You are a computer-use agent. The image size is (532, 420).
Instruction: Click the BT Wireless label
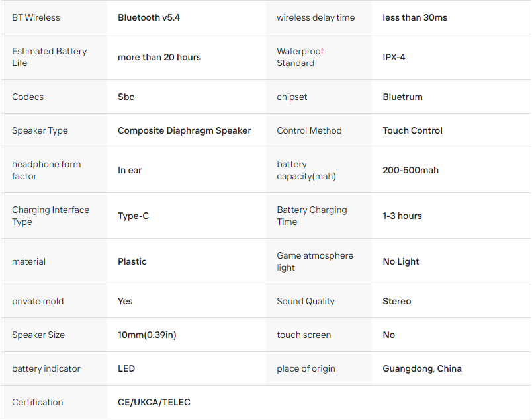pyautogui.click(x=36, y=17)
